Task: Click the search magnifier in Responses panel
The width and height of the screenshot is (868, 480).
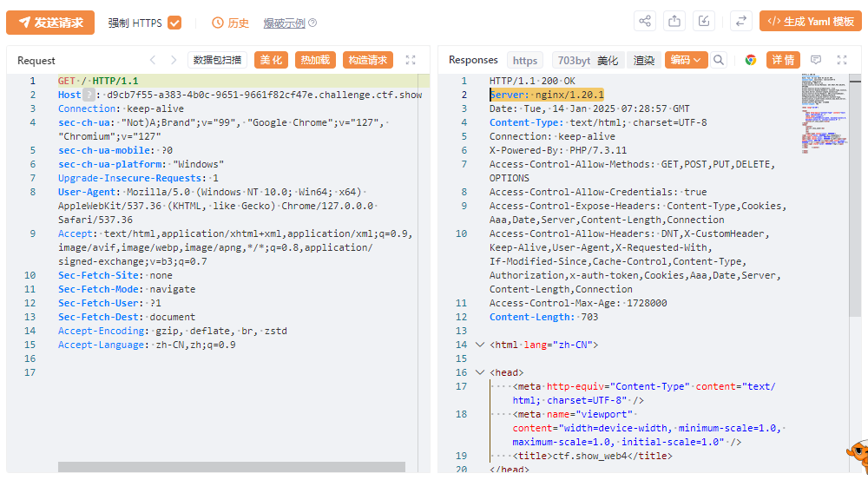Action: pyautogui.click(x=719, y=60)
